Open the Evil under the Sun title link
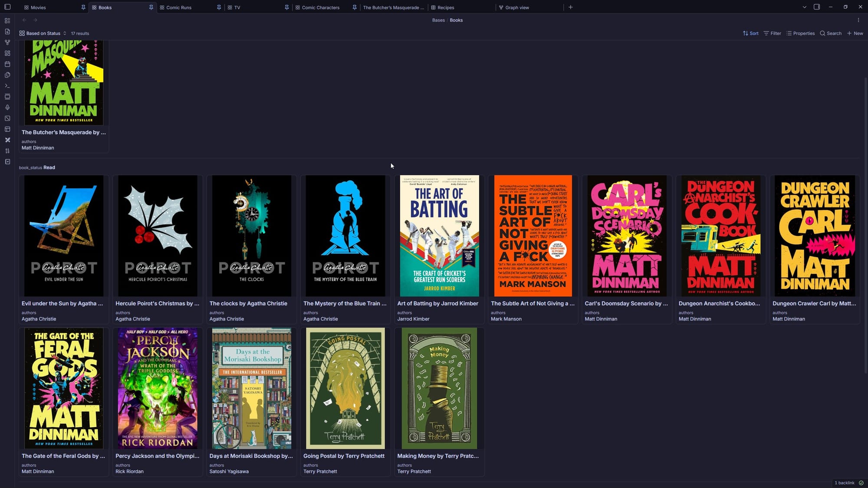Image resolution: width=868 pixels, height=488 pixels. point(62,304)
